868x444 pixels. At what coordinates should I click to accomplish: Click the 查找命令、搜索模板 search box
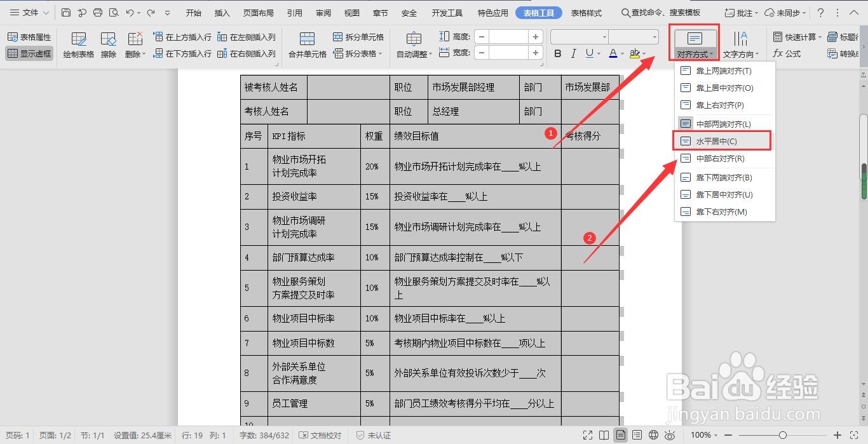click(661, 13)
